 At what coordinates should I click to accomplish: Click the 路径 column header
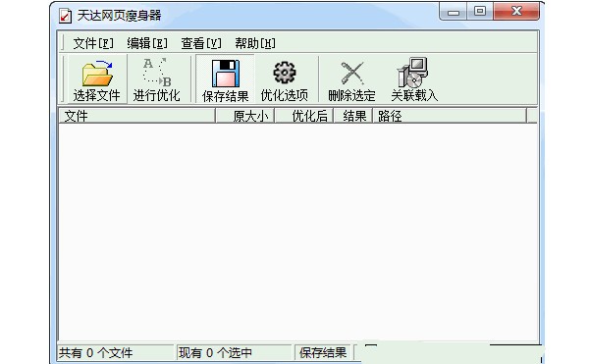click(450, 116)
